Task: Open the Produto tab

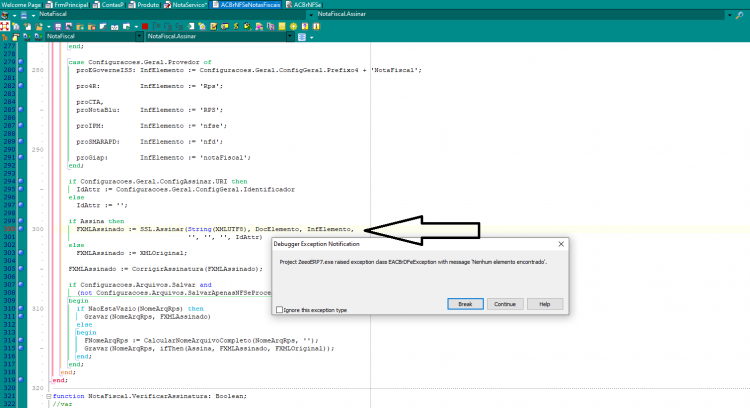Action: point(143,4)
